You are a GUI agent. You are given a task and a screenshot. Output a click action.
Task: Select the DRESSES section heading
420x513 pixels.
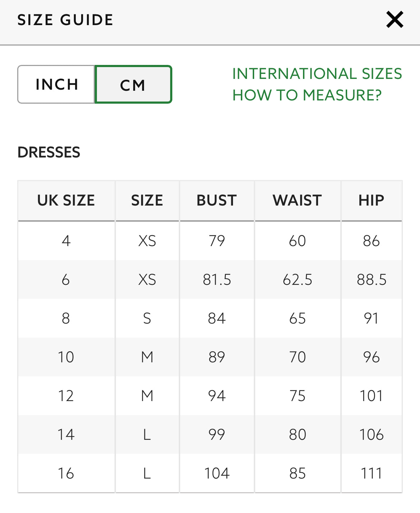49,152
